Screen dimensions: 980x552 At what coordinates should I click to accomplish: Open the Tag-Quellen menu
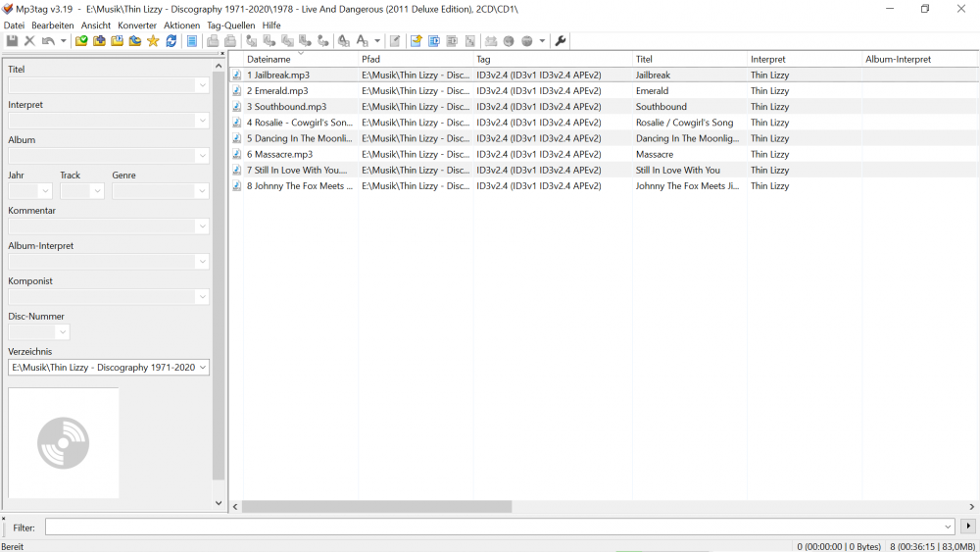tap(230, 25)
